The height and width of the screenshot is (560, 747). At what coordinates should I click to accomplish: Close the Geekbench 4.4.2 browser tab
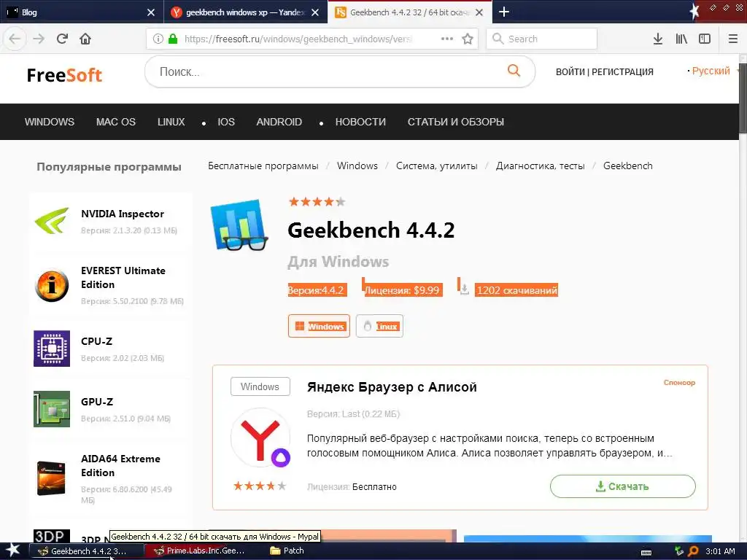(480, 12)
